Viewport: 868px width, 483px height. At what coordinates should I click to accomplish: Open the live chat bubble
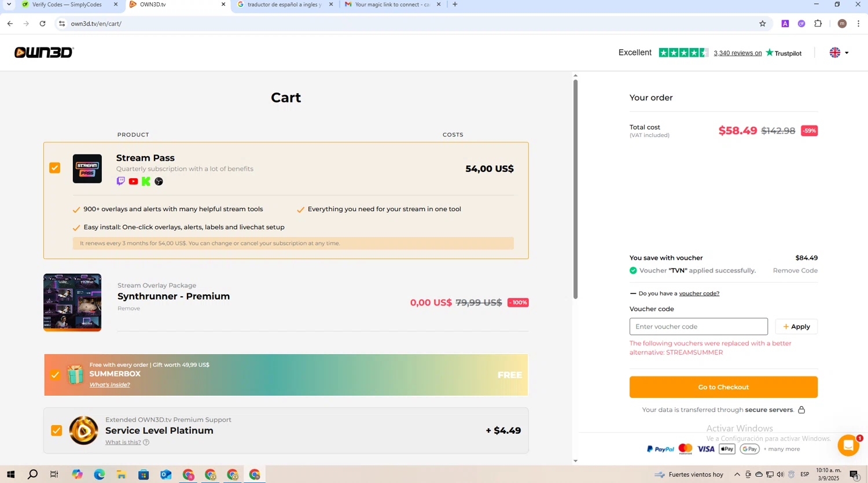tap(848, 445)
